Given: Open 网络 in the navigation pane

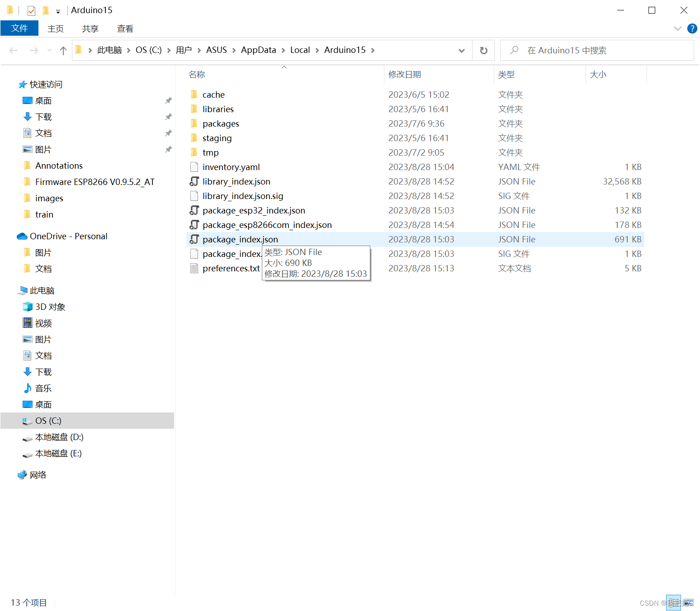Looking at the screenshot, I should [38, 475].
